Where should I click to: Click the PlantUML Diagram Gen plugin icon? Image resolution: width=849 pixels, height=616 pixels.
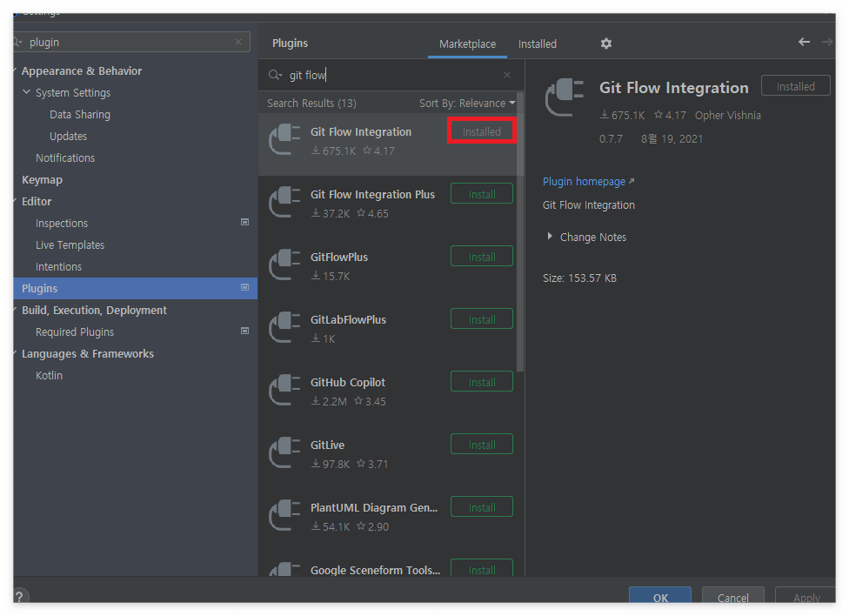[284, 516]
